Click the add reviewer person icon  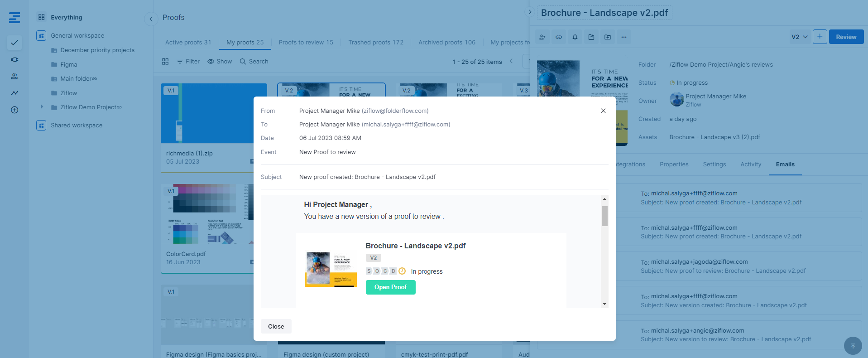tap(542, 37)
